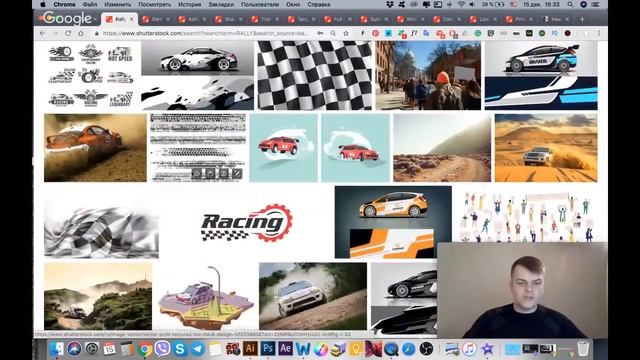Launch Adobe Illustrator from the Dock
Viewport: 640px width, 360px height.
250,349
